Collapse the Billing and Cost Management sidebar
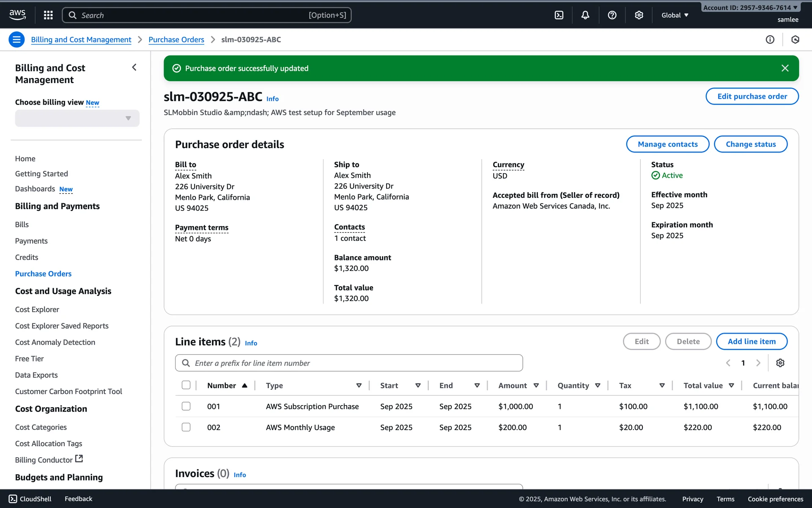The image size is (812, 508). point(134,68)
